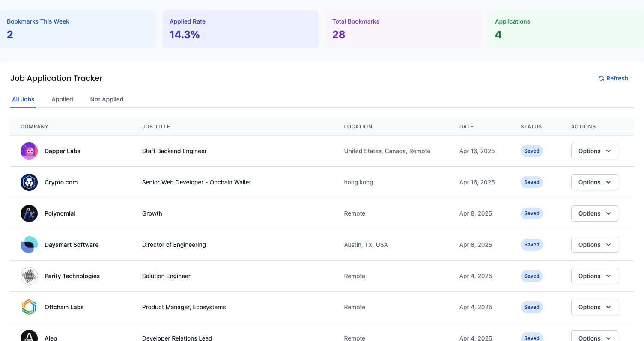Open Options menu for Solution Engineer row
644x341 pixels.
click(594, 276)
